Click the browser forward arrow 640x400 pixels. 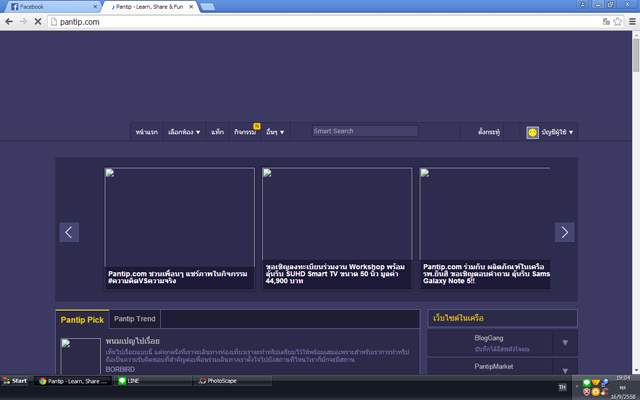coord(23,22)
